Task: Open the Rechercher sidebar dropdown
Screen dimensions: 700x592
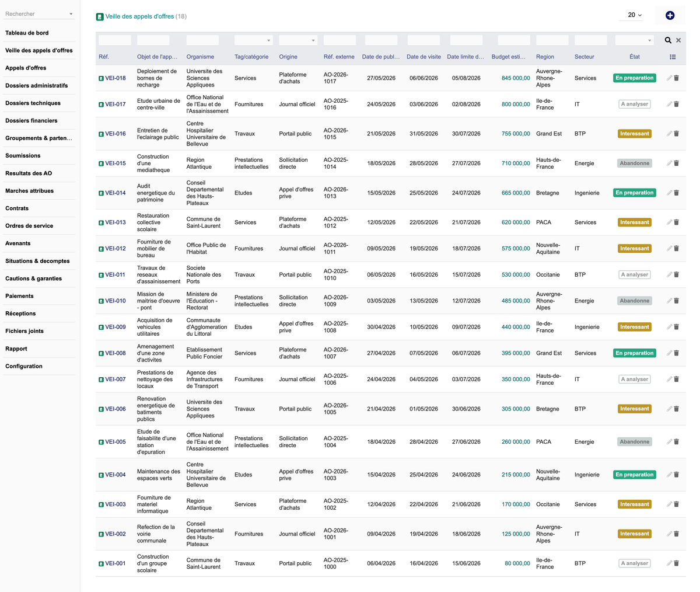Action: tap(39, 13)
